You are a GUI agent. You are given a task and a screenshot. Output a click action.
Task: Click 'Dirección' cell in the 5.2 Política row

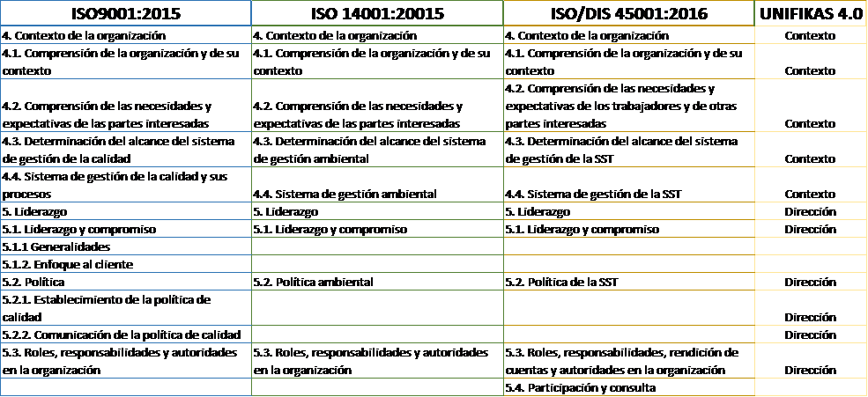(811, 282)
